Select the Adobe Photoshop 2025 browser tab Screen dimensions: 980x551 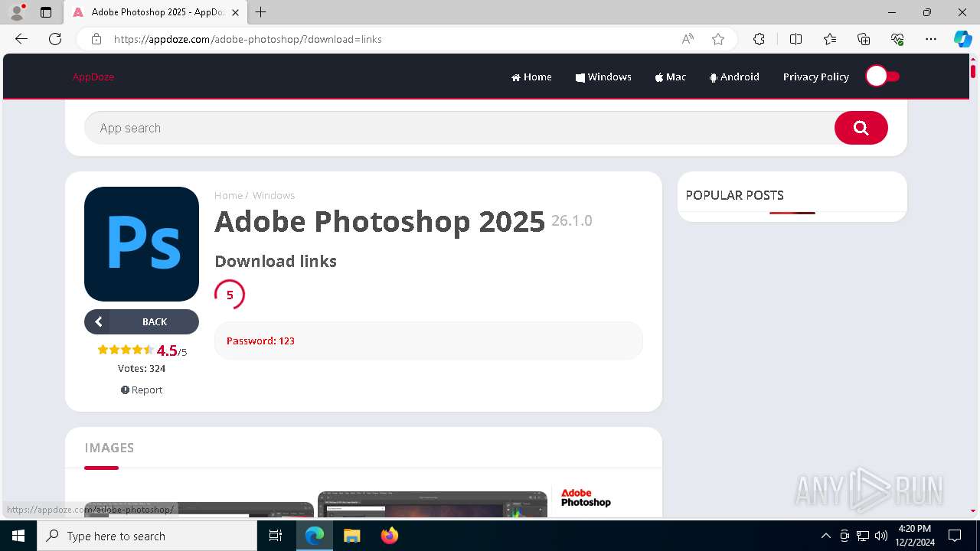(156, 12)
